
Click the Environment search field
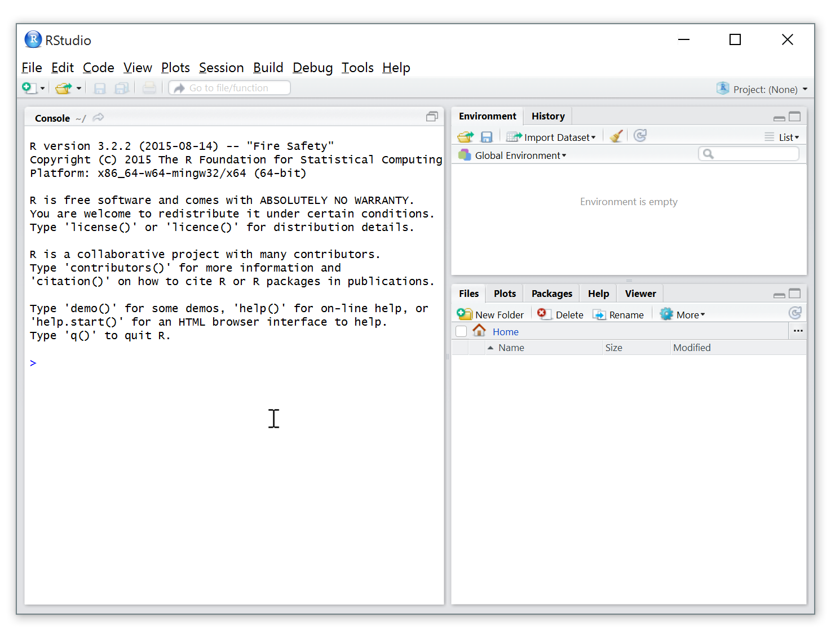tap(749, 154)
